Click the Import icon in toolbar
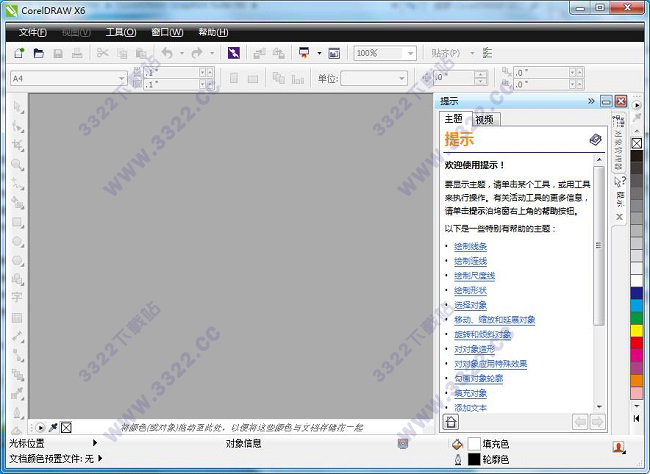Viewport: 650px width, 474px height. point(260,53)
